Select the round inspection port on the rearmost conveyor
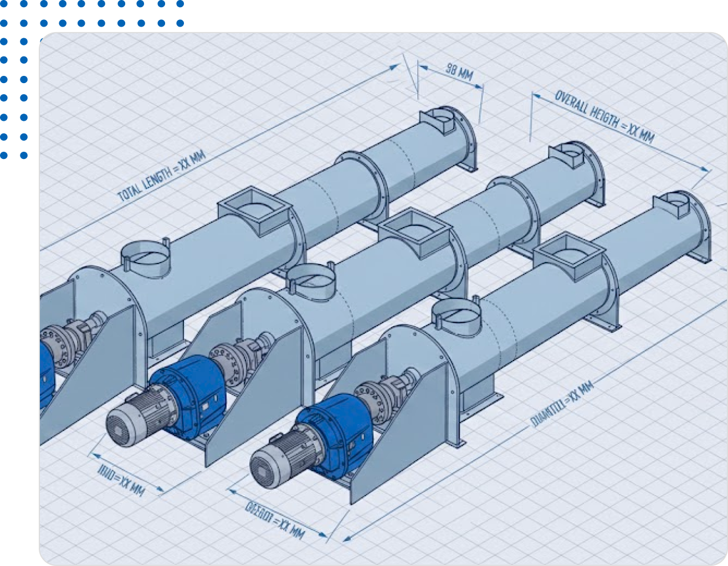728x566 pixels. point(145,255)
